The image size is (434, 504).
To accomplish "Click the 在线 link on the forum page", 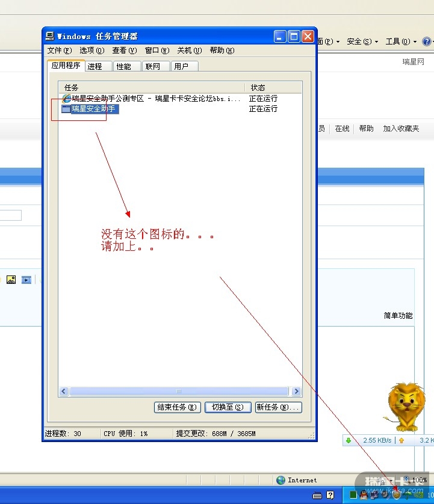I will click(342, 129).
